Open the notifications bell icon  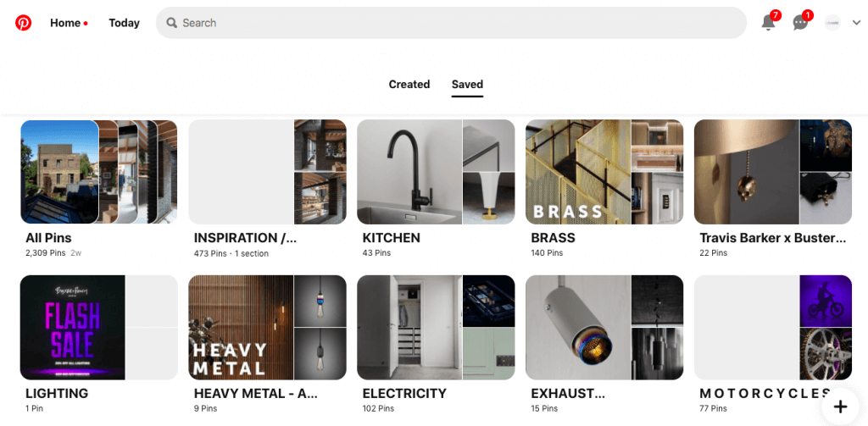tap(768, 23)
